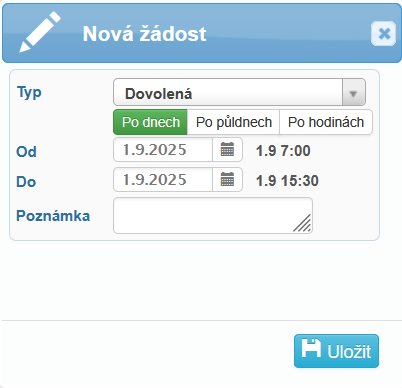Click the pencil icon in the header
Screen dimensions: 402x388
[40, 32]
